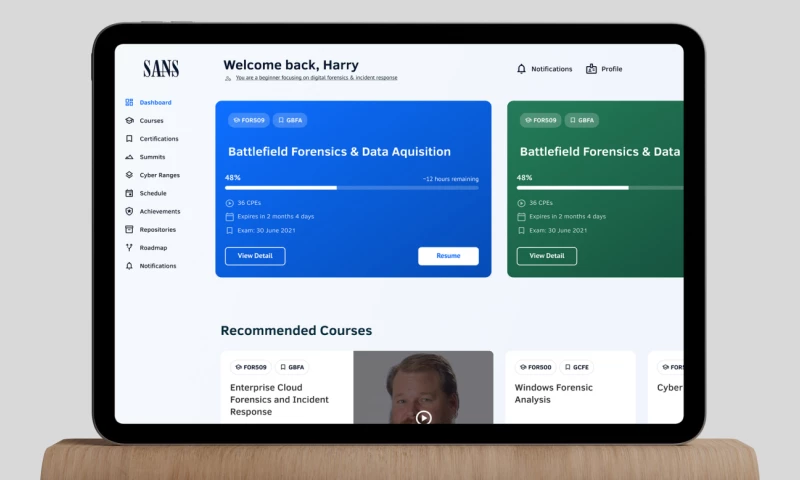Image resolution: width=800 pixels, height=480 pixels.
Task: Click the ~12 hours remaining text
Action: (451, 179)
